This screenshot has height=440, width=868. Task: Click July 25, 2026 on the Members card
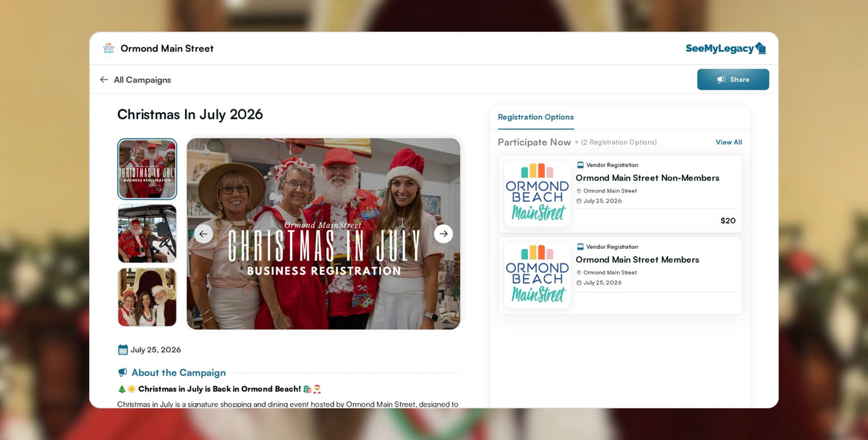point(603,283)
